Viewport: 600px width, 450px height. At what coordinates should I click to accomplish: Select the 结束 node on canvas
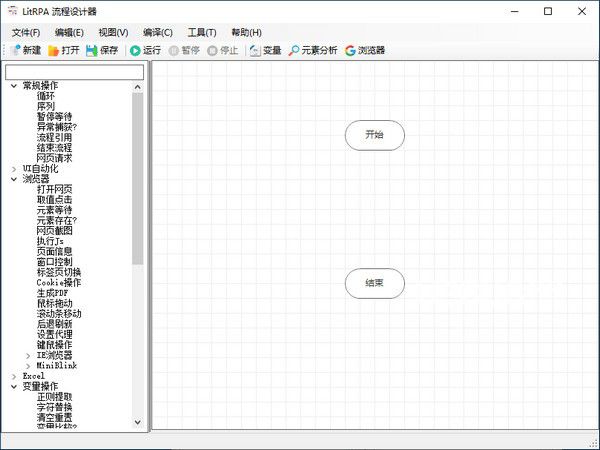coord(375,283)
